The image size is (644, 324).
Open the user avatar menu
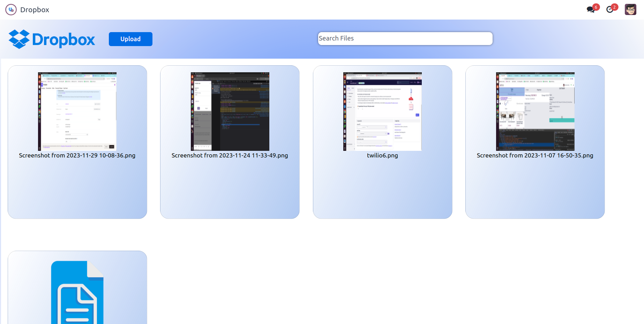click(630, 9)
